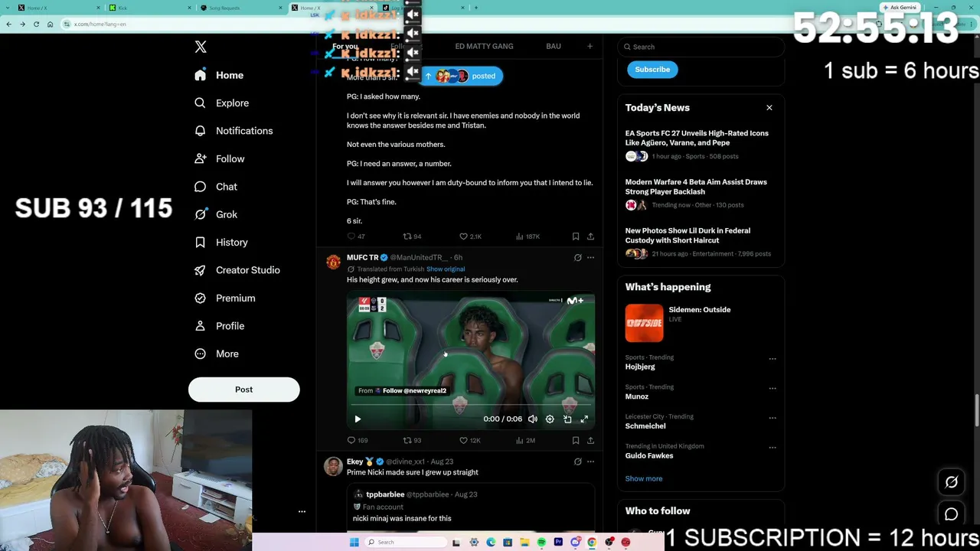Open Profile from the sidebar
The height and width of the screenshot is (551, 980).
(219, 326)
